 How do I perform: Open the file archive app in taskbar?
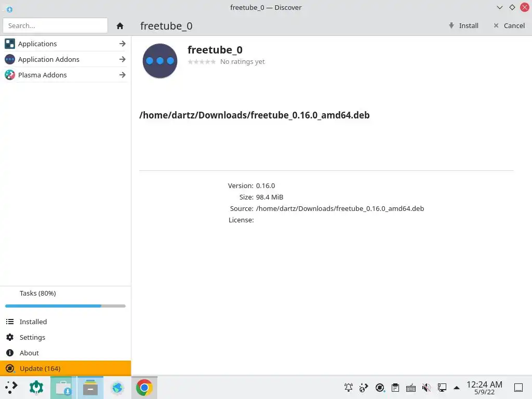(90, 388)
